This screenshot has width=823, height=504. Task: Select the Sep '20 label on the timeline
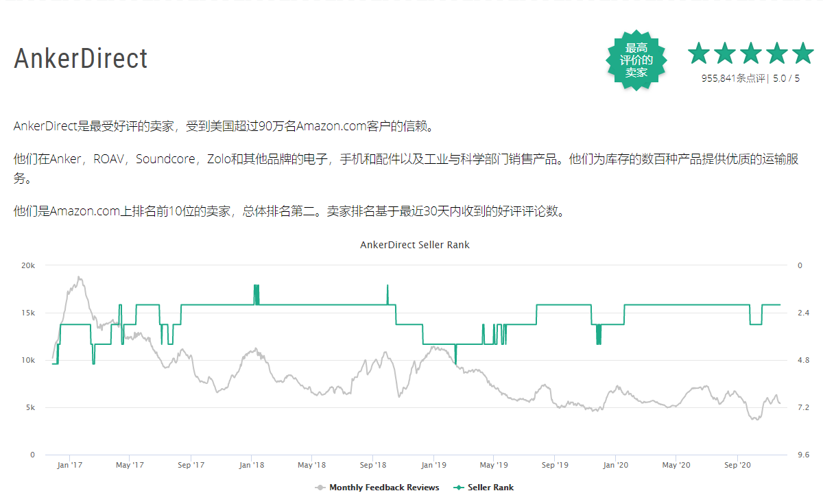pyautogui.click(x=737, y=464)
